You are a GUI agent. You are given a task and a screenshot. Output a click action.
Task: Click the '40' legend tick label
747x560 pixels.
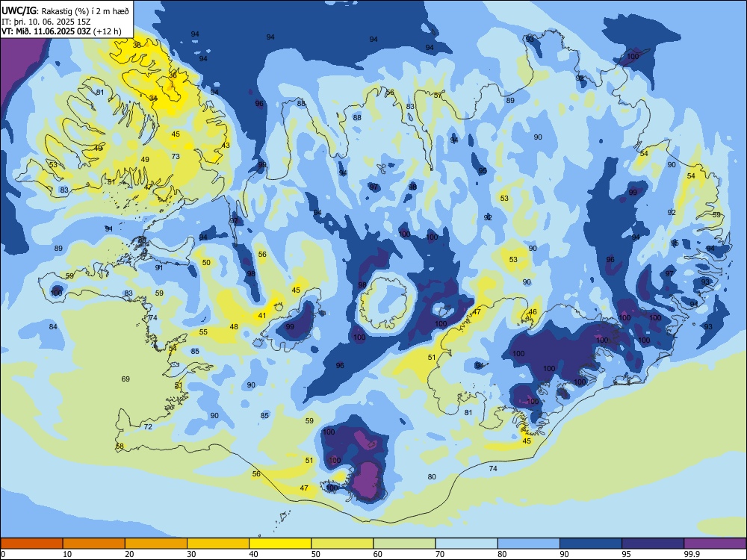[x=254, y=554]
